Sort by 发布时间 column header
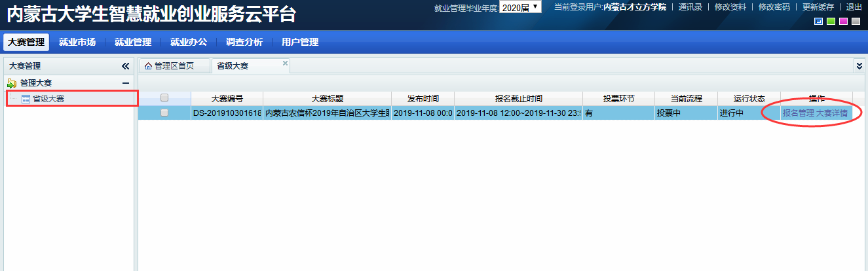Image resolution: width=868 pixels, height=271 pixels. pos(423,98)
